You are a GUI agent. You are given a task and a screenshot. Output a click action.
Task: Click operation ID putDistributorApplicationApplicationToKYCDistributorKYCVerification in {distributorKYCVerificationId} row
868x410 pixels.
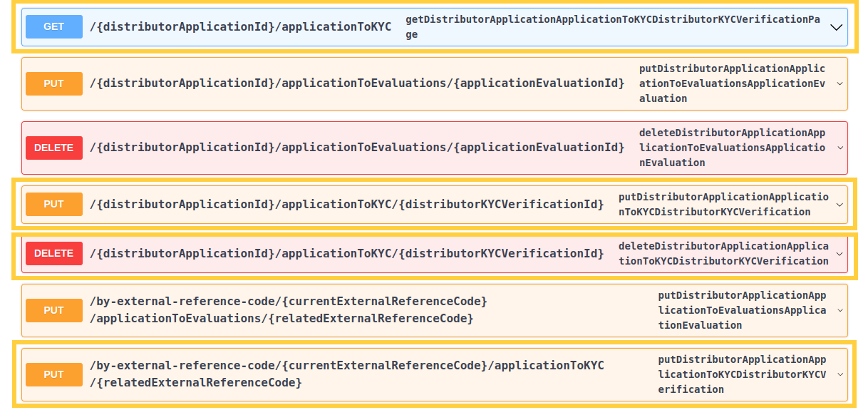point(723,204)
